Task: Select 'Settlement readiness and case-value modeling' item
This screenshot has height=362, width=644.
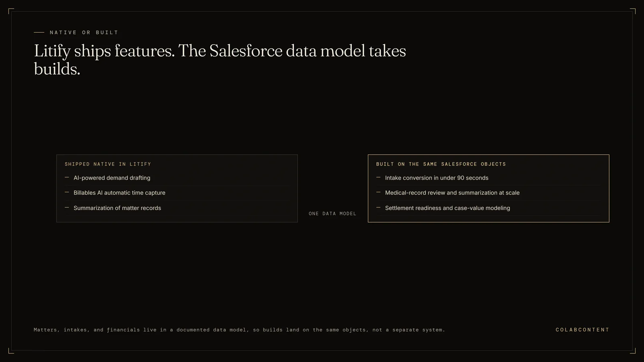Action: click(x=448, y=208)
